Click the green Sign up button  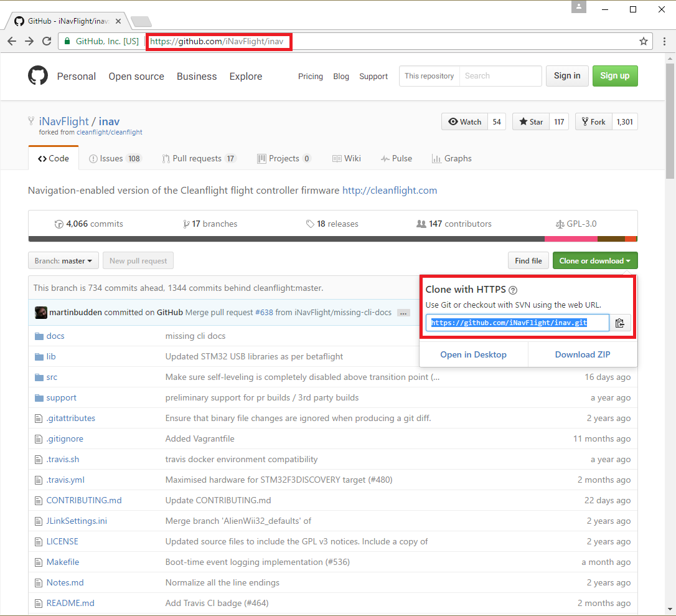[x=615, y=76]
